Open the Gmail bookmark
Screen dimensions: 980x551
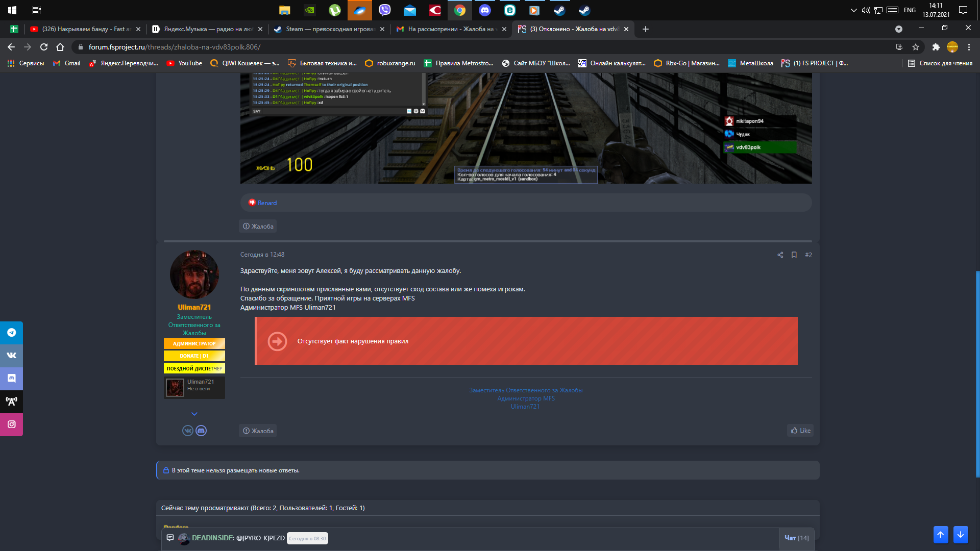[x=67, y=63]
